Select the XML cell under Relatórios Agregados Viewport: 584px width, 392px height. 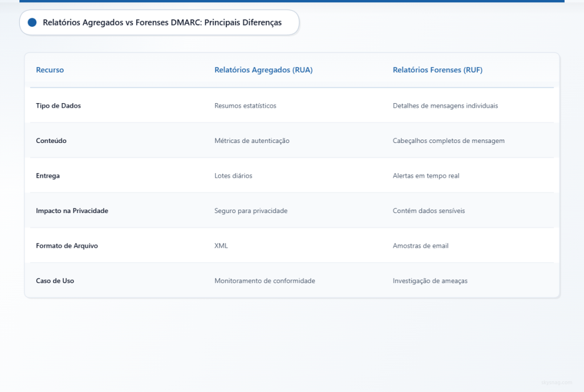pyautogui.click(x=221, y=246)
